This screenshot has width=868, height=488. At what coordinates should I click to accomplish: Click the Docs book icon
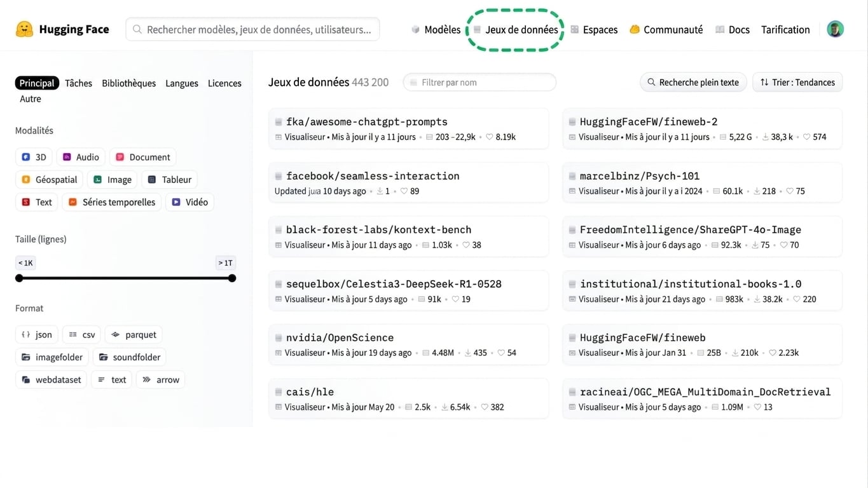(x=720, y=29)
